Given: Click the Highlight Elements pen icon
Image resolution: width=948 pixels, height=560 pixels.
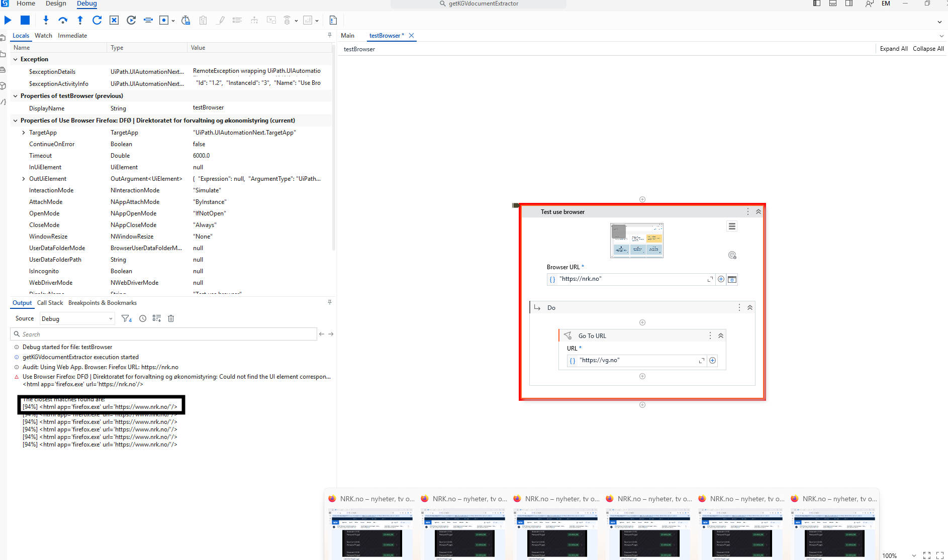Looking at the screenshot, I should point(220,20).
